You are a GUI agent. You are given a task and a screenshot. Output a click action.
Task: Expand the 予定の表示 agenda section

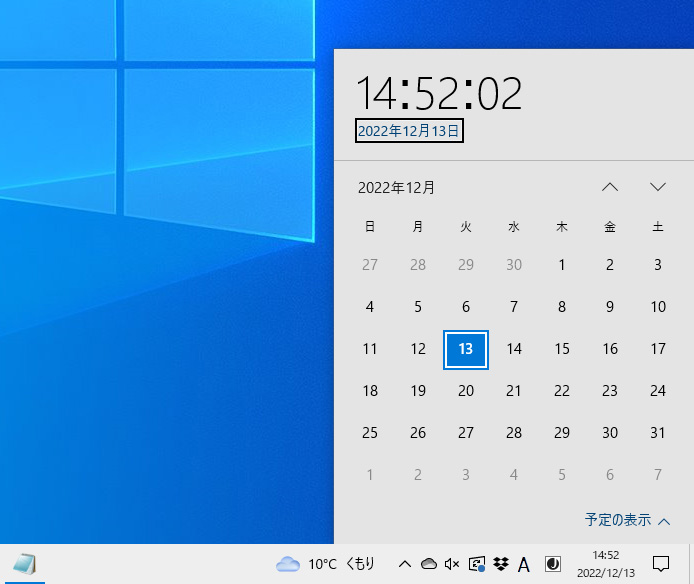627,520
